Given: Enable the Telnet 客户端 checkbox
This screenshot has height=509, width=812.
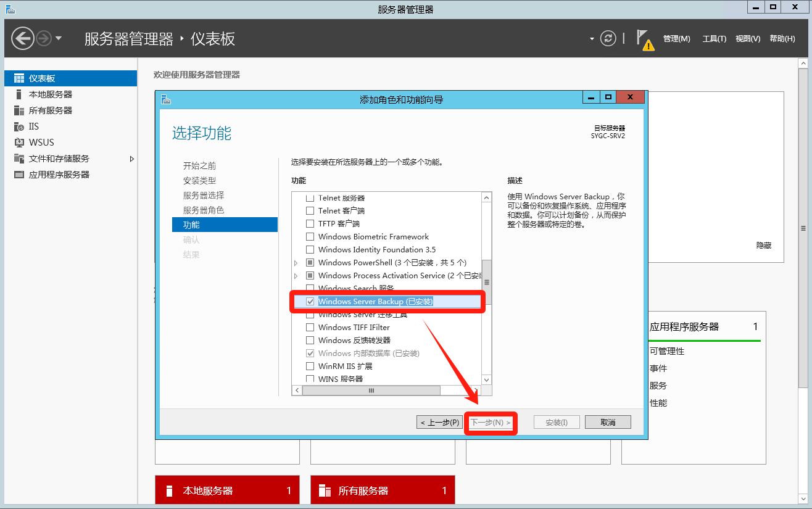Looking at the screenshot, I should click(x=310, y=211).
